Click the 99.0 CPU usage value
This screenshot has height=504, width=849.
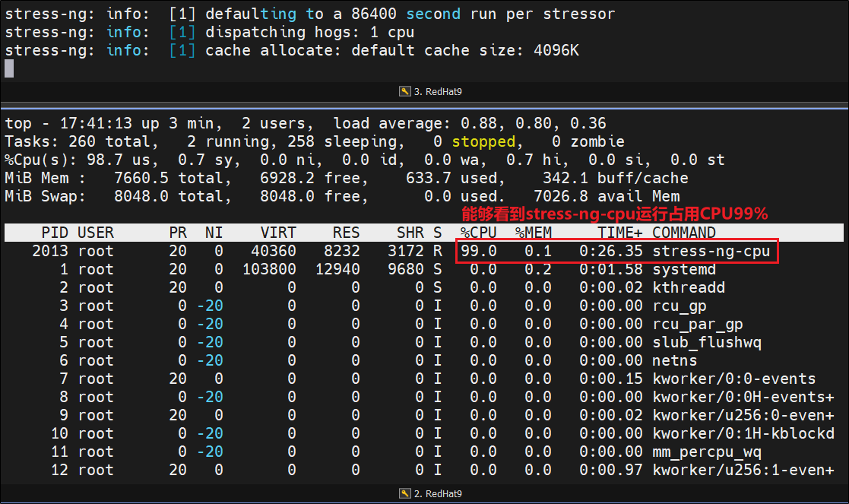[479, 251]
